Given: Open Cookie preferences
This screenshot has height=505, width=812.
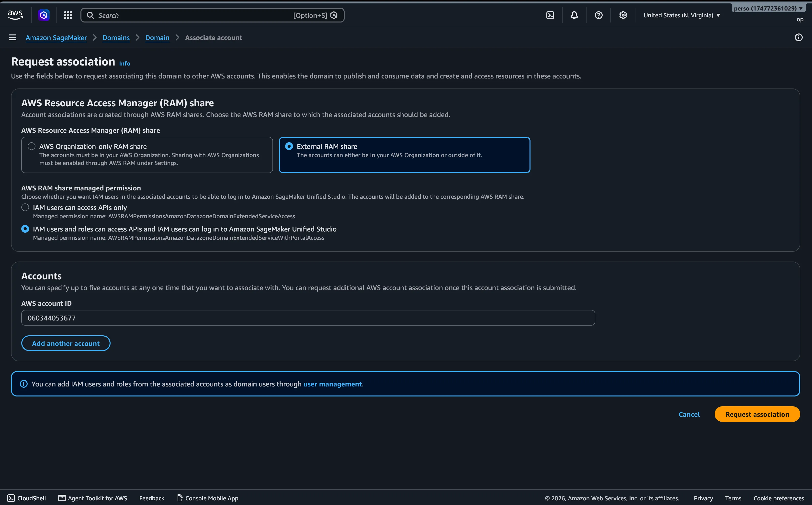Looking at the screenshot, I should (x=778, y=498).
